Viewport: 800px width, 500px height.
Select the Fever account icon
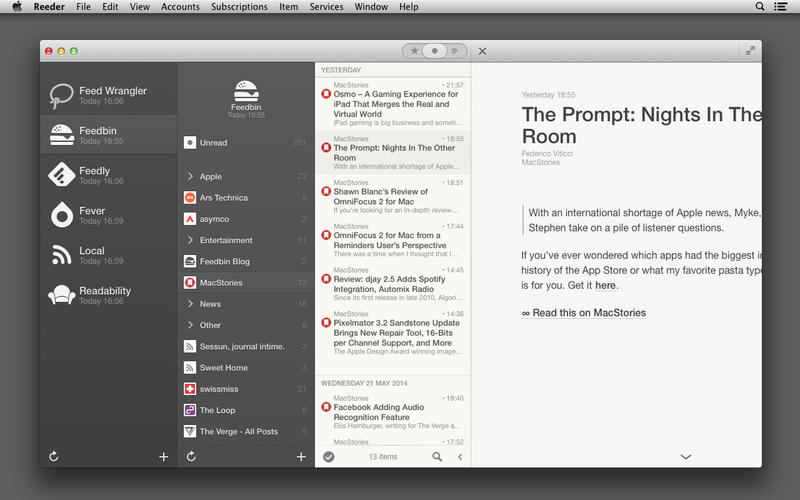[62, 215]
